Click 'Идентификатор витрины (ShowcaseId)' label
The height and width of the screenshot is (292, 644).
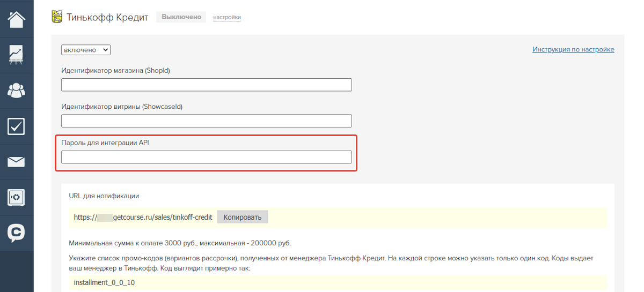click(122, 107)
